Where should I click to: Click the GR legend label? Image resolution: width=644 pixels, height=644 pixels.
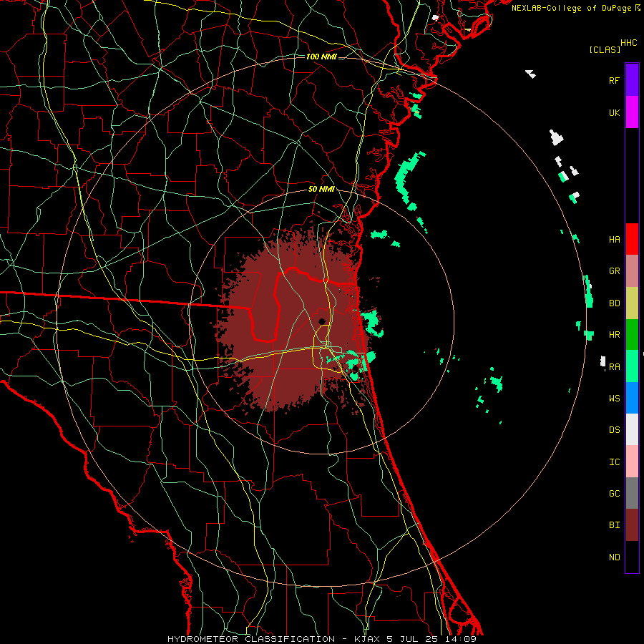click(x=614, y=271)
